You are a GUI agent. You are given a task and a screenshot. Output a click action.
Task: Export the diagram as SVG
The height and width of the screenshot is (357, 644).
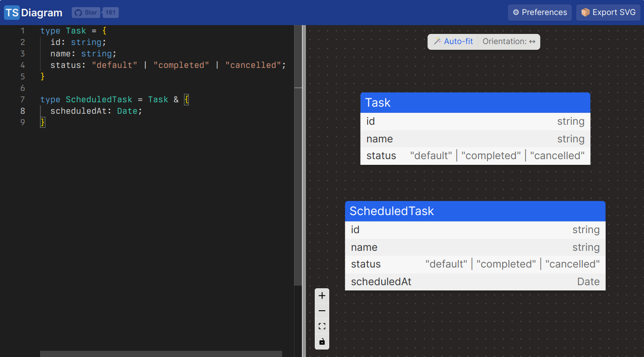(608, 12)
